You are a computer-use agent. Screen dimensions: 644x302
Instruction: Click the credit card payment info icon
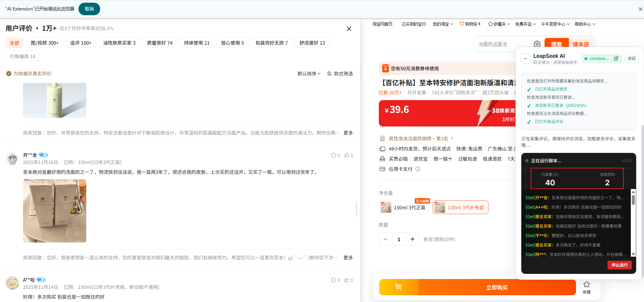[x=418, y=169]
